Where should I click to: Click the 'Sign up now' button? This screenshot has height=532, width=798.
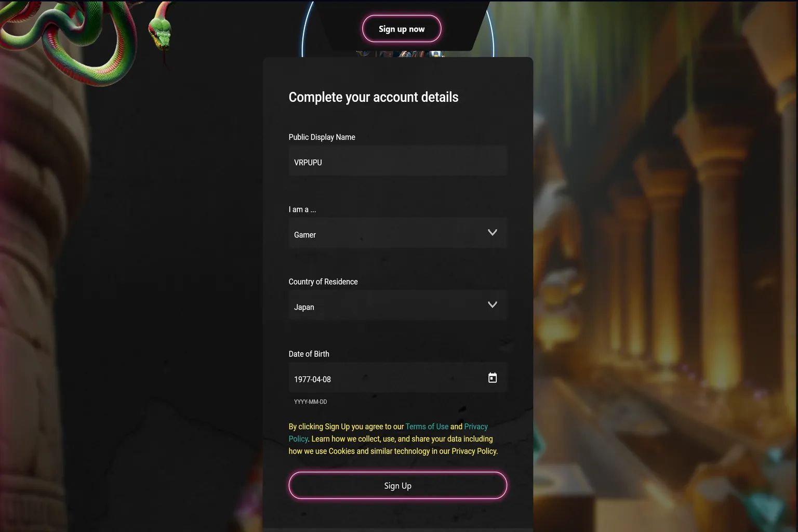point(402,29)
